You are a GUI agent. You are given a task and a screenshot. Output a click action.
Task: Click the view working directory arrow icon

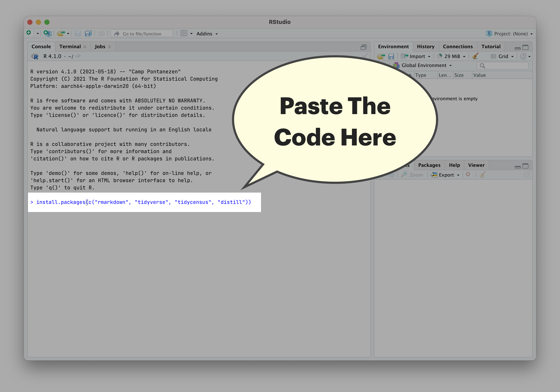point(78,56)
